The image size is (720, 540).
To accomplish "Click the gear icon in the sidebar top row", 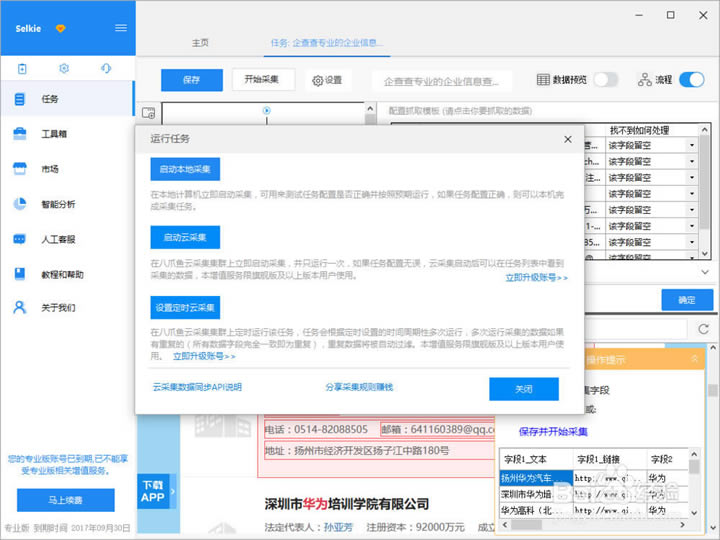I will tap(64, 69).
